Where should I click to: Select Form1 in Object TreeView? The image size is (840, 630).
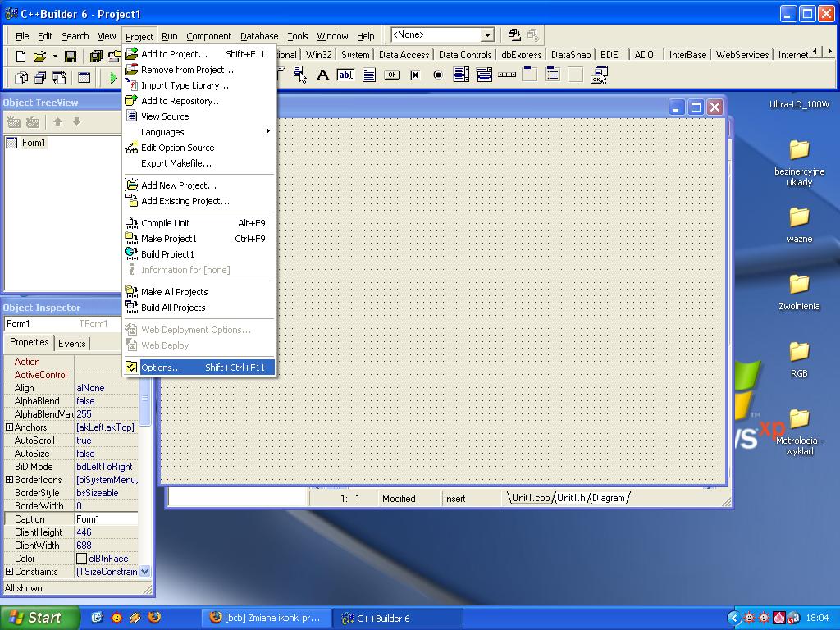coord(33,143)
